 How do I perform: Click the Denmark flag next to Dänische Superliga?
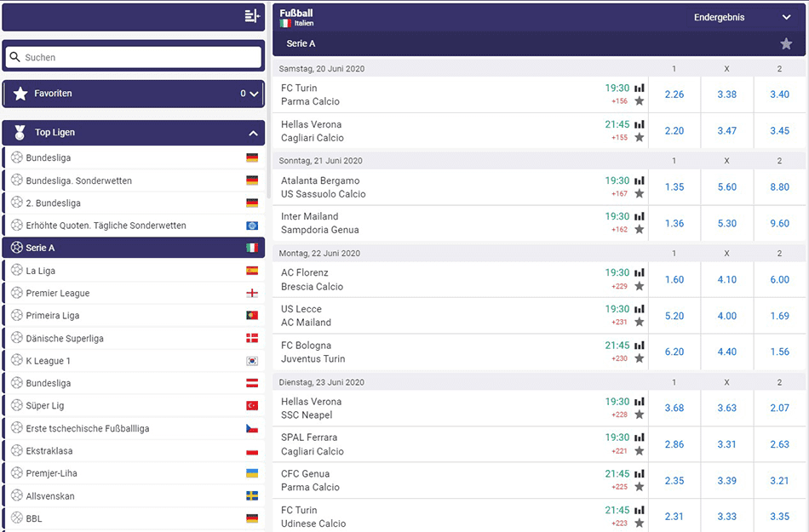pyautogui.click(x=252, y=338)
